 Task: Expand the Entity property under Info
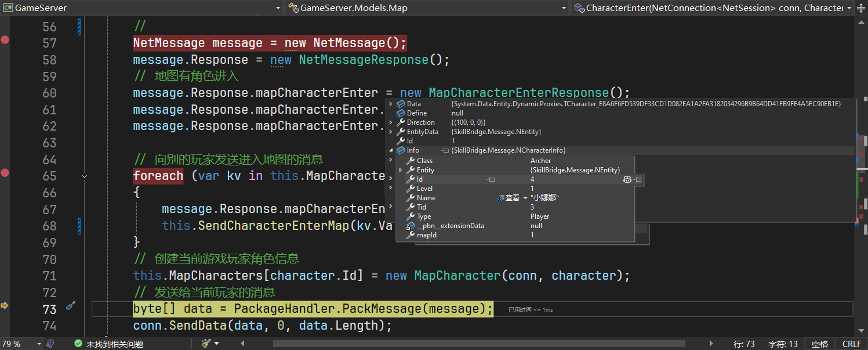400,170
